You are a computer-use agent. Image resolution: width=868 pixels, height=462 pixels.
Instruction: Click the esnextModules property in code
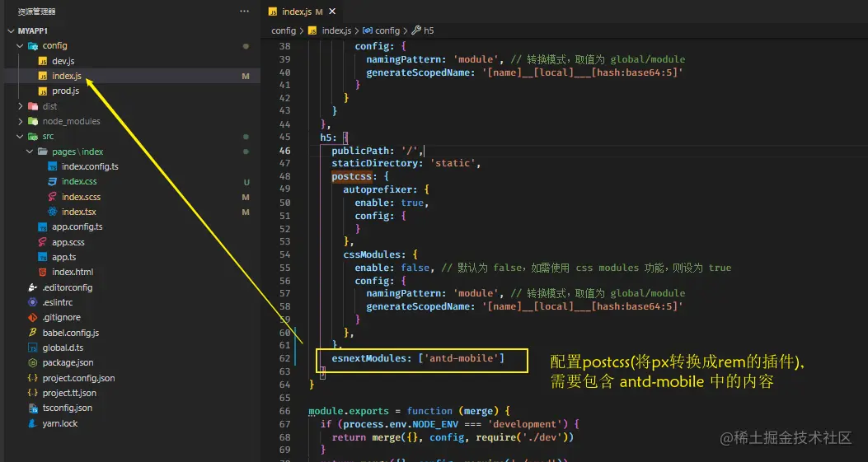(368, 358)
